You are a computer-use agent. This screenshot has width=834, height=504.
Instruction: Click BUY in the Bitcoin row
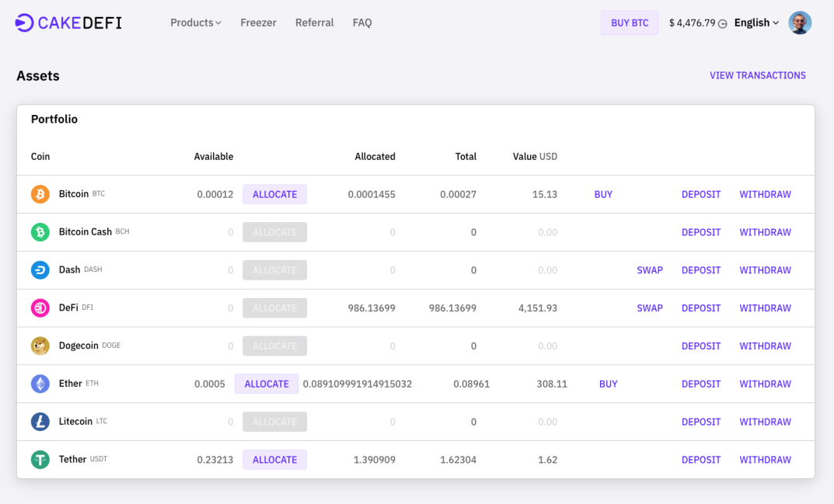tap(603, 195)
